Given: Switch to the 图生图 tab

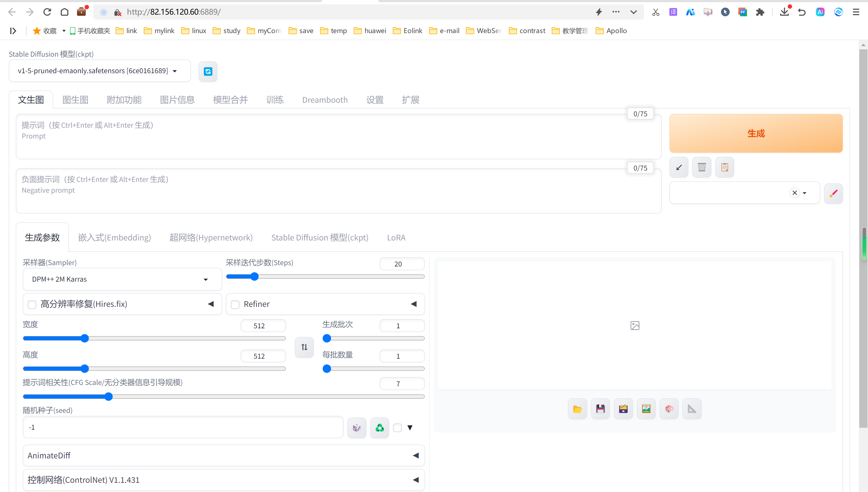Looking at the screenshot, I should [75, 100].
